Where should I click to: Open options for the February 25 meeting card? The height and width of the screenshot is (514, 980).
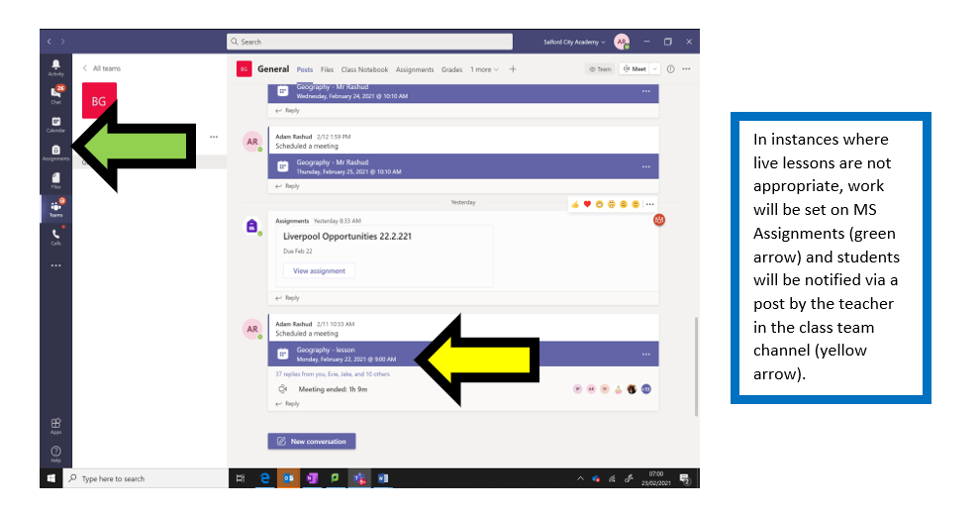(x=645, y=166)
